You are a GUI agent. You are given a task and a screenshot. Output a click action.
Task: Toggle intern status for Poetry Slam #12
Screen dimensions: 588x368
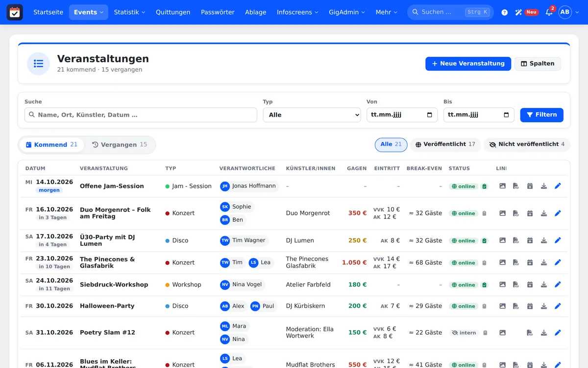tap(464, 333)
